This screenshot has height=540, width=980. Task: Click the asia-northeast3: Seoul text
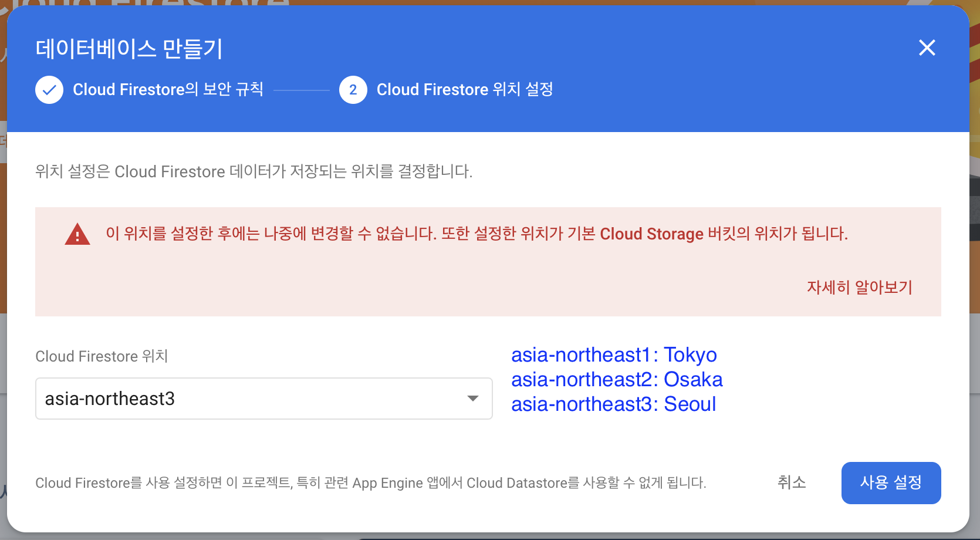coord(613,404)
